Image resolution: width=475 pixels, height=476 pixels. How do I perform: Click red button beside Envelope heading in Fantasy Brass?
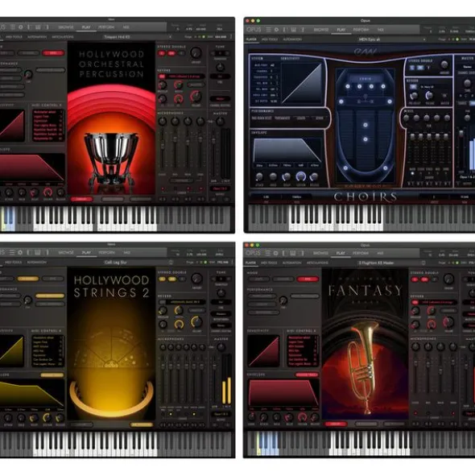coord(307,375)
